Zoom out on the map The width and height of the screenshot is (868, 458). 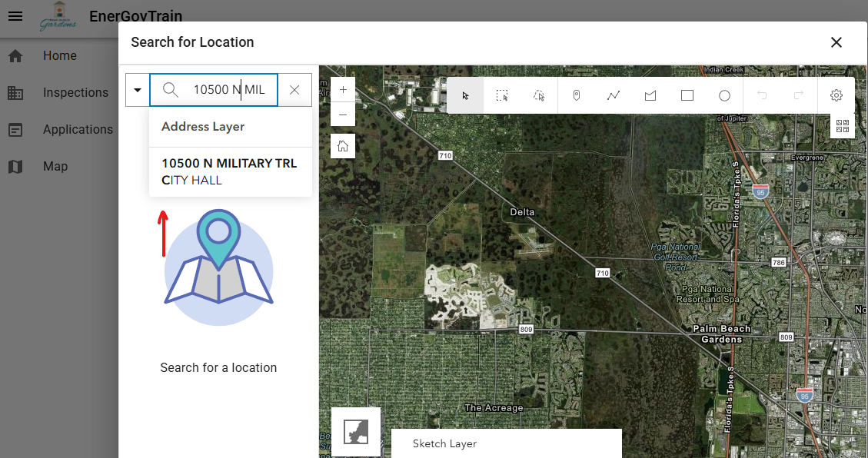pyautogui.click(x=343, y=114)
